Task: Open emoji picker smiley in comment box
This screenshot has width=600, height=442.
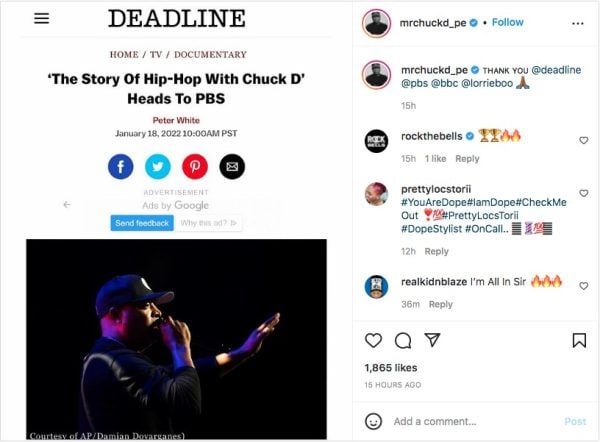Action: click(x=373, y=421)
